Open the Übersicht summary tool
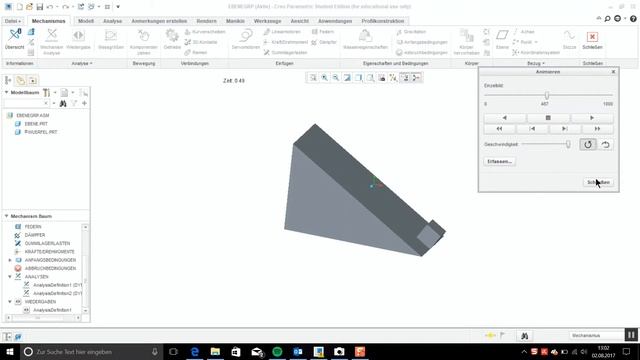 click(x=15, y=40)
